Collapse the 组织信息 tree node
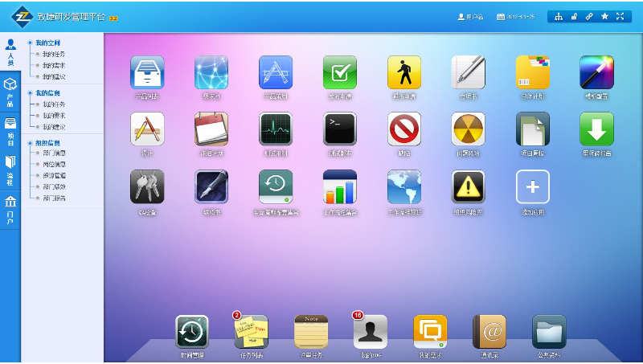The width and height of the screenshot is (643, 364). coord(30,143)
